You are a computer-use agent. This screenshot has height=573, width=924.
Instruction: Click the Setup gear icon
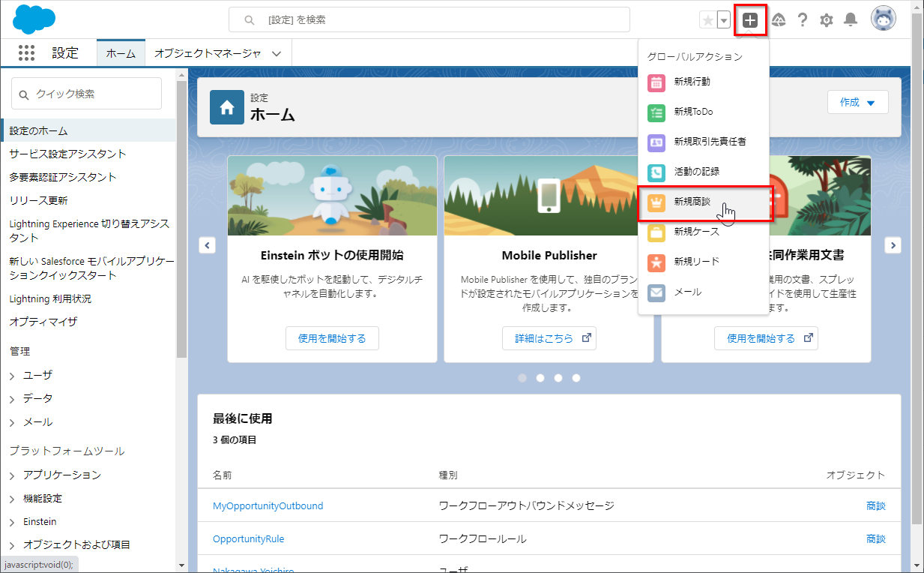click(x=827, y=20)
